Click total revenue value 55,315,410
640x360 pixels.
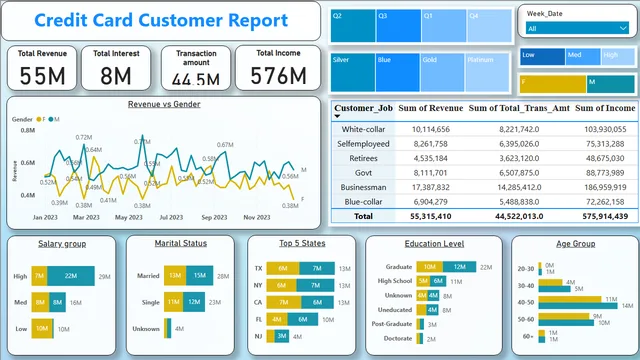pyautogui.click(x=431, y=216)
